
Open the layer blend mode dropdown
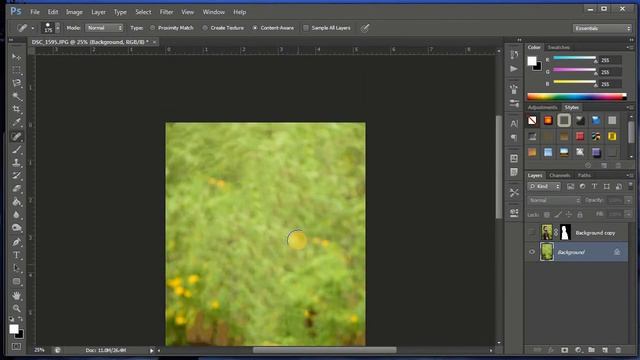tap(554, 200)
